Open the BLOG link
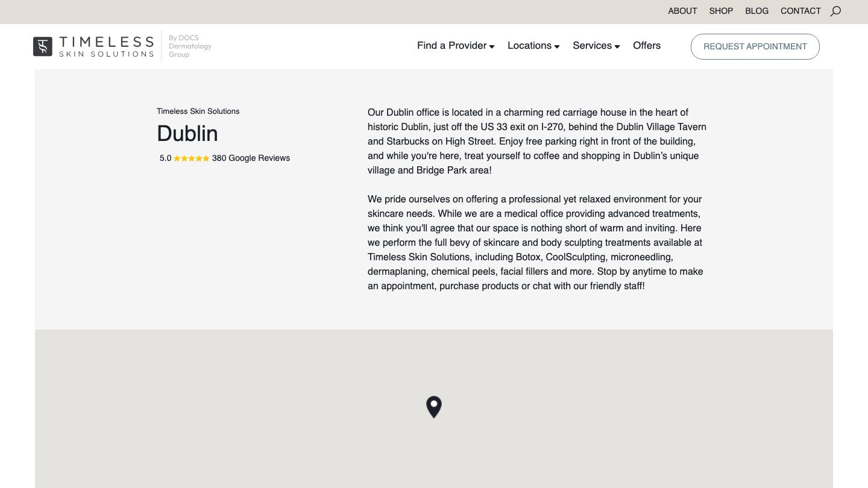The image size is (868, 488). click(x=756, y=11)
